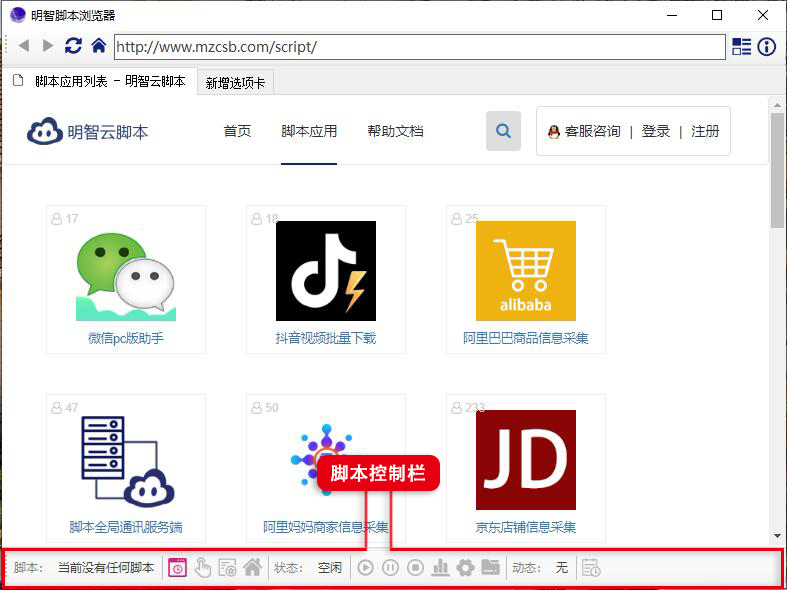
Task: Open the JD store script icon
Action: pos(526,460)
